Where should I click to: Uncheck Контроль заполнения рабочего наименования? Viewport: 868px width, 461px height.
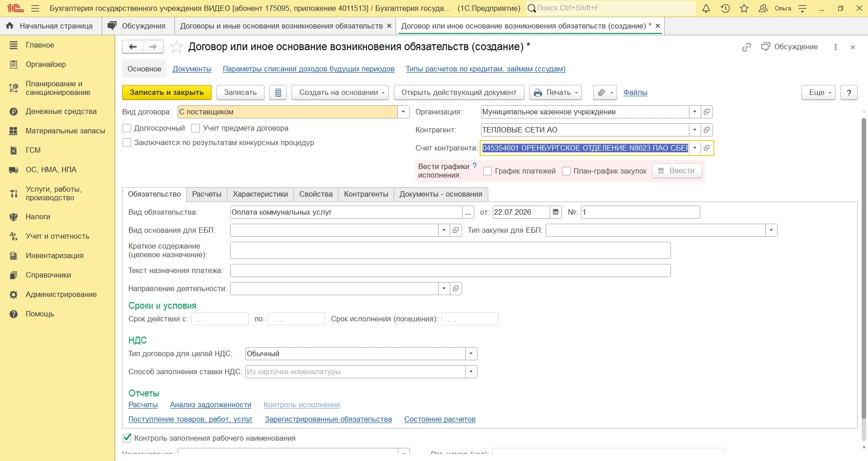(x=127, y=438)
